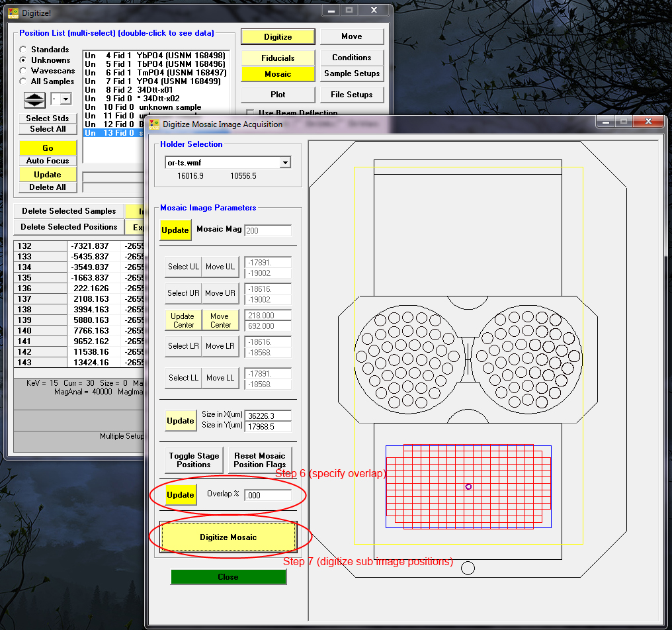This screenshot has width=672, height=630.
Task: Open the Fiducials panel button
Action: click(278, 58)
